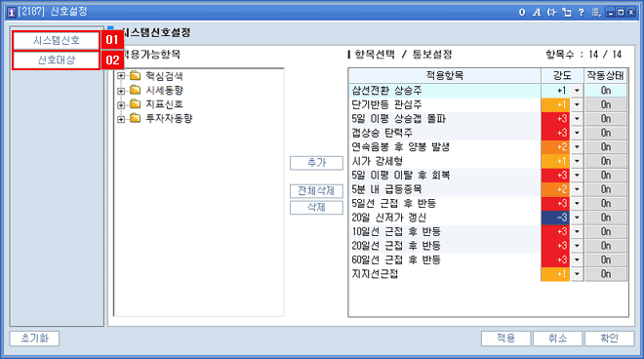Toggle On state for 20일 신저가 갱신
Viewport: 644px width, 359px height.
tap(606, 218)
